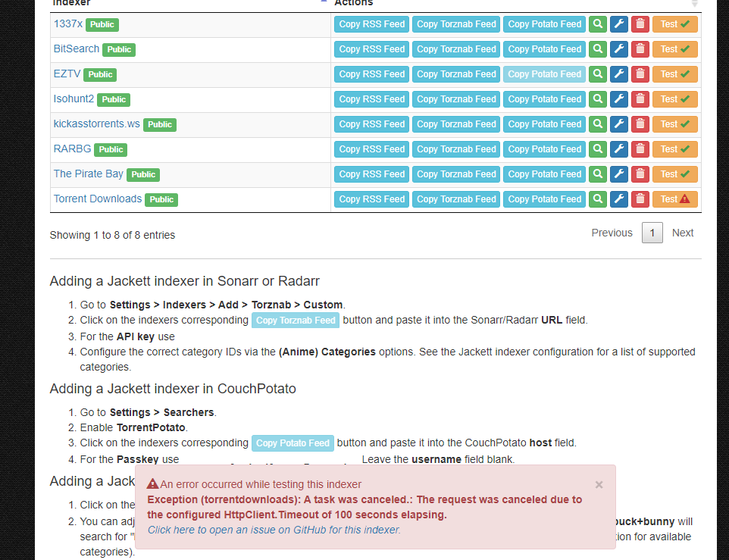Open the kickasstorrents.ws link
Image resolution: width=729 pixels, height=560 pixels.
point(97,124)
